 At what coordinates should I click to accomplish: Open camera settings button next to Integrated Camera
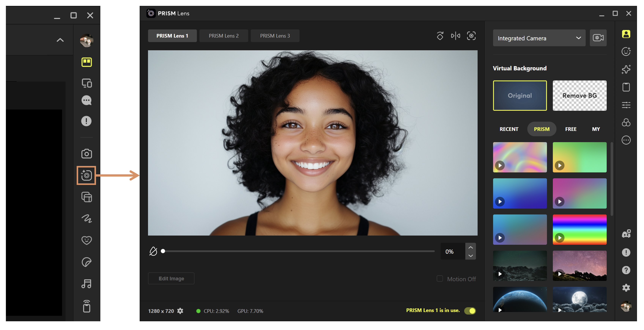[x=598, y=38]
